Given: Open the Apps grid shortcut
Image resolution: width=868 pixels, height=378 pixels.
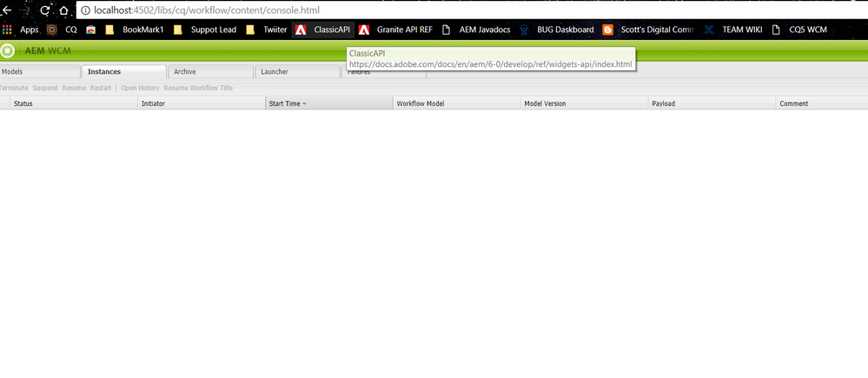Looking at the screenshot, I should (22, 30).
